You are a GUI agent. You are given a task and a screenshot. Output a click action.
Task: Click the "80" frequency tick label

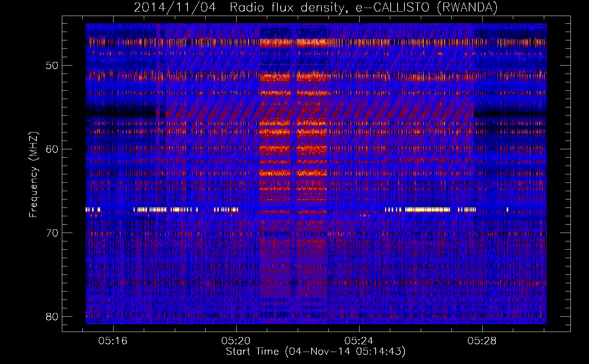(52, 317)
